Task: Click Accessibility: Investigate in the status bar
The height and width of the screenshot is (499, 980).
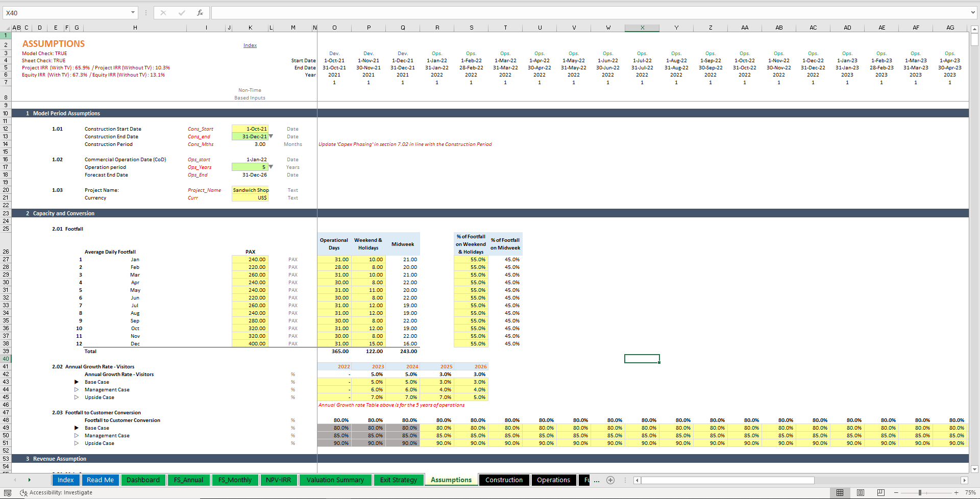Action: tap(61, 492)
